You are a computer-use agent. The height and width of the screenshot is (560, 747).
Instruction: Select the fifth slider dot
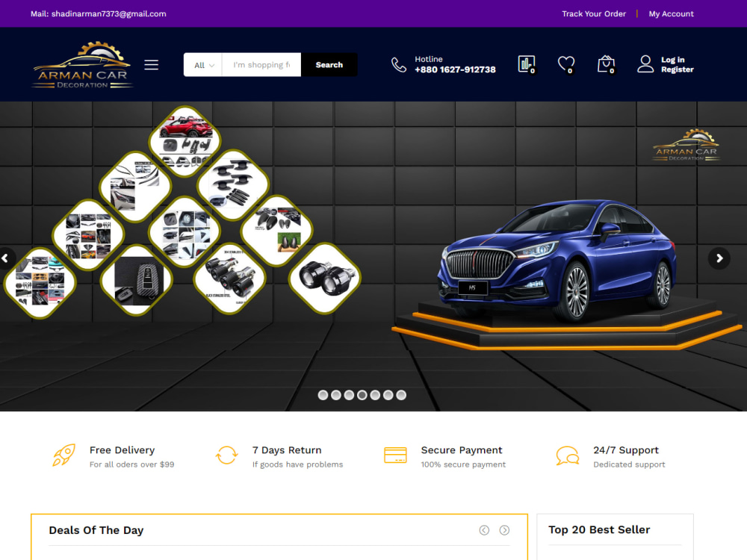pyautogui.click(x=376, y=395)
